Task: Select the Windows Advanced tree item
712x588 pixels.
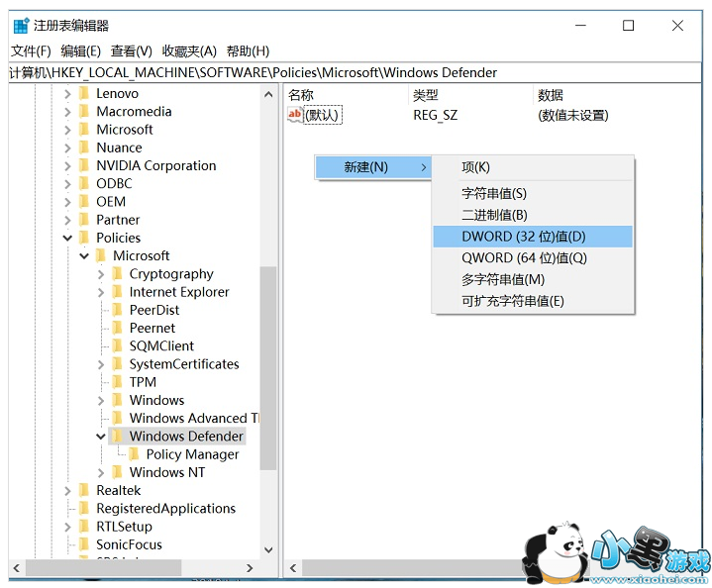Action: coord(194,418)
